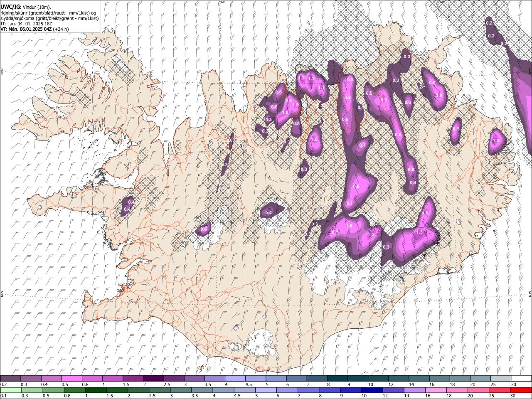
Task: Click the 'UWC/IG' map title text
Action: [x=10, y=7]
